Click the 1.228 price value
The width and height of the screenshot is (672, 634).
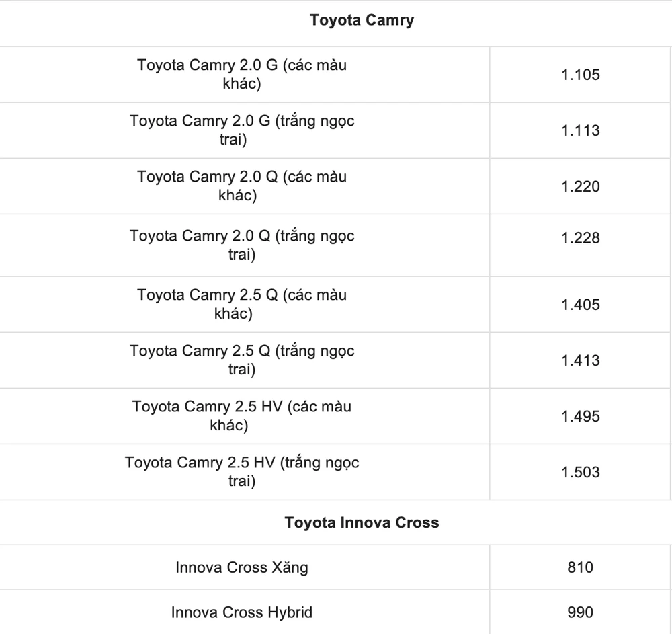tap(581, 238)
